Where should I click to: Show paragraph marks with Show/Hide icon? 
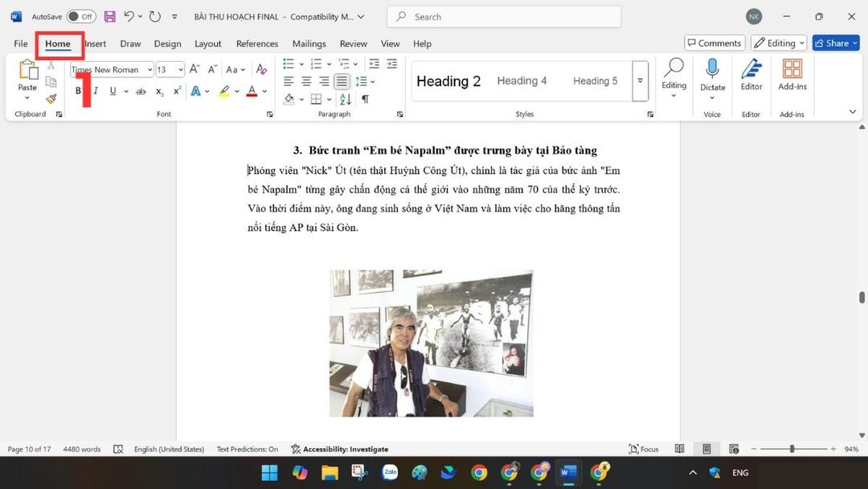(x=364, y=99)
